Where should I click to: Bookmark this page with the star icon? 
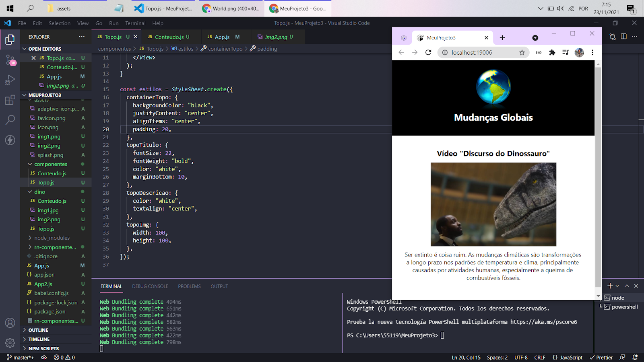(x=522, y=52)
